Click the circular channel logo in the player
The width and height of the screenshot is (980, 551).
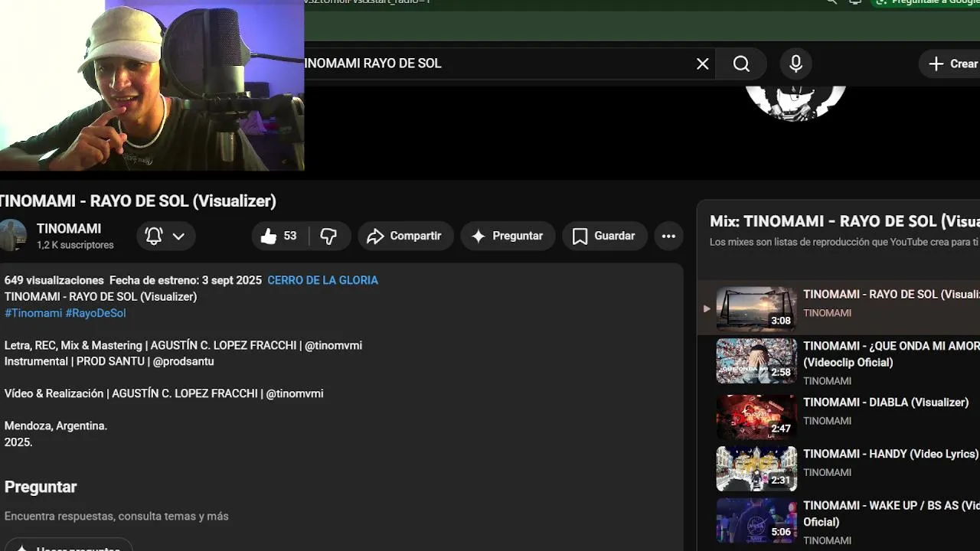[x=796, y=103]
